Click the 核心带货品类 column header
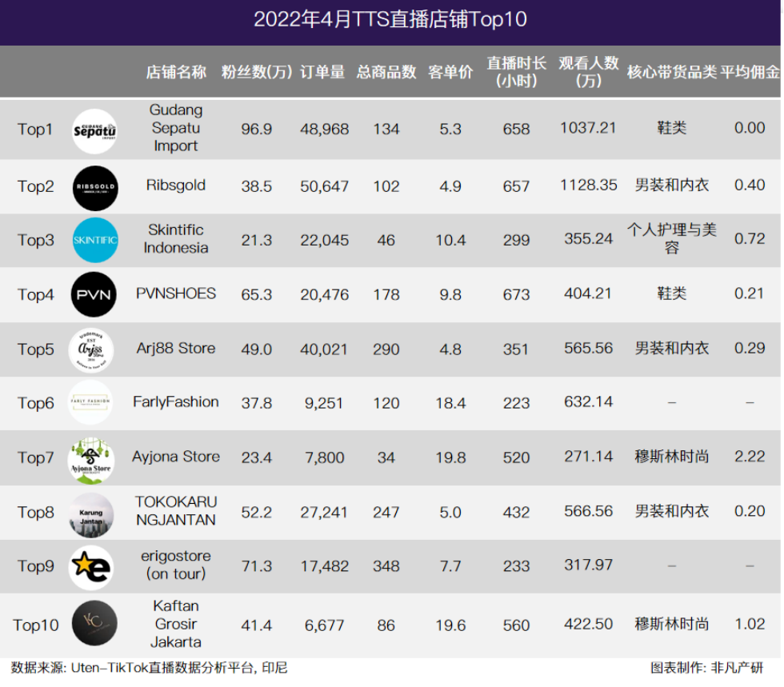The width and height of the screenshot is (784, 687). coord(671,72)
